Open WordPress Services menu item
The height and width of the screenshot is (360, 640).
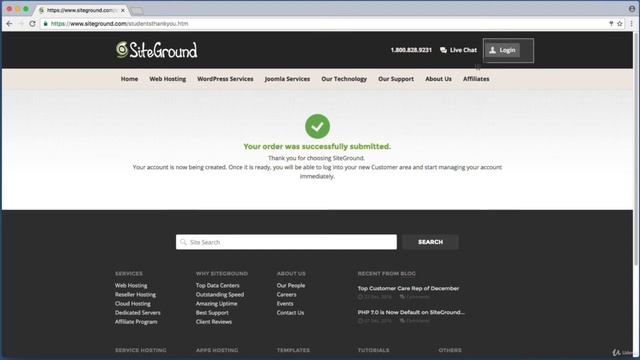[225, 79]
